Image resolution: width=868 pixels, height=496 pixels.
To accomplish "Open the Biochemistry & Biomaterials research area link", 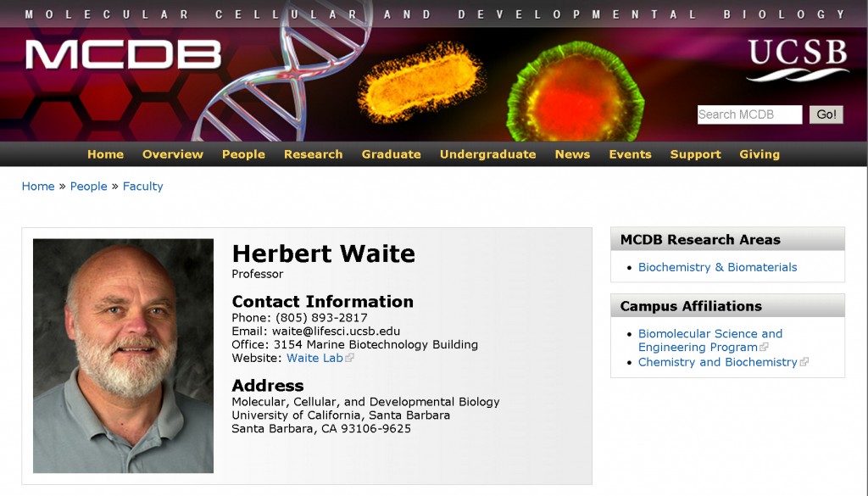I will coord(717,267).
